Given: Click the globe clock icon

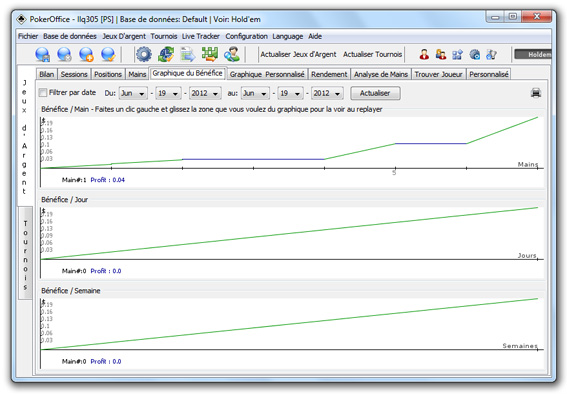Looking at the screenshot, I should [x=474, y=55].
